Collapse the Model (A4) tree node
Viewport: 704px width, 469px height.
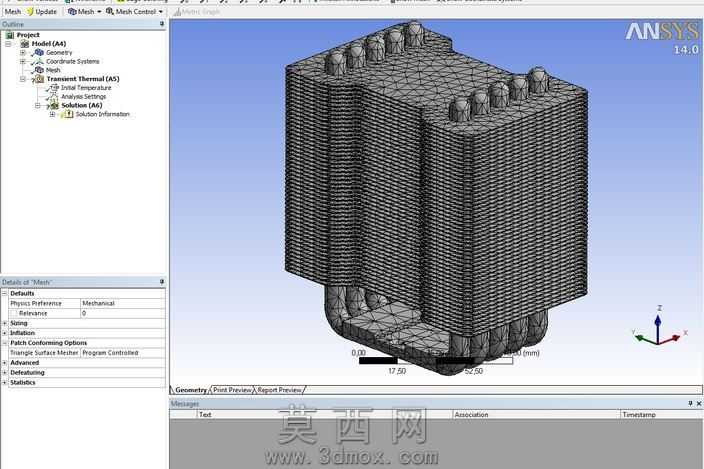8,44
